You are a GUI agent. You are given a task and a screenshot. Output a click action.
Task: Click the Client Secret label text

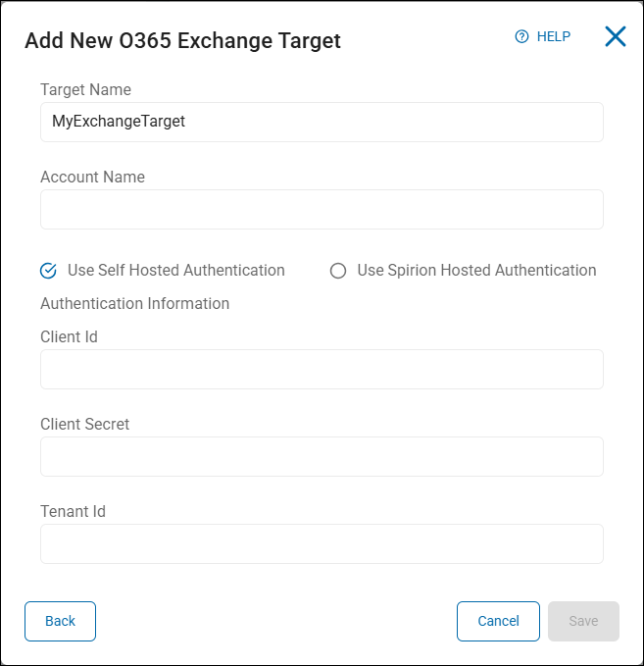(x=84, y=425)
